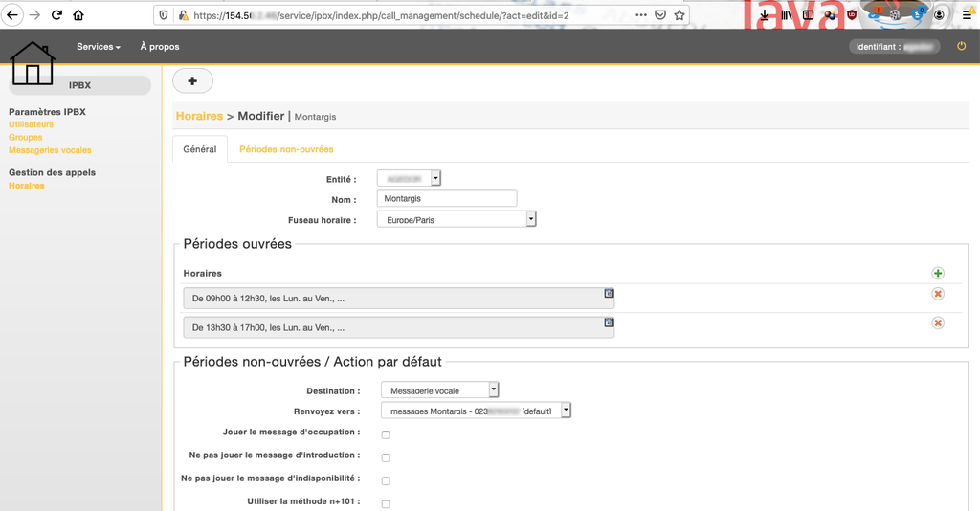This screenshot has height=511, width=980.
Task: Open the Fuseau horaire dropdown
Action: click(456, 219)
